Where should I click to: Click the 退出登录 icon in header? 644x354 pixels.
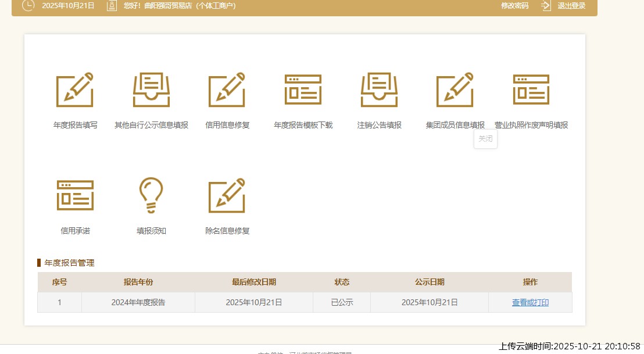coord(546,6)
